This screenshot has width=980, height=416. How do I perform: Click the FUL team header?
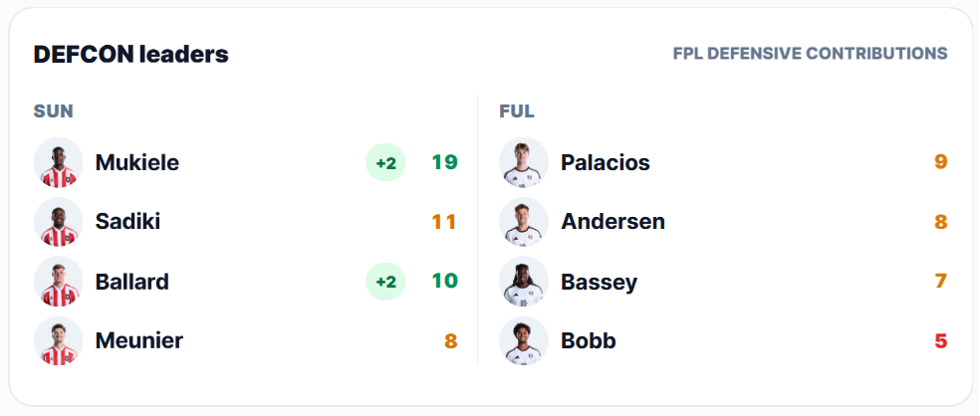517,111
